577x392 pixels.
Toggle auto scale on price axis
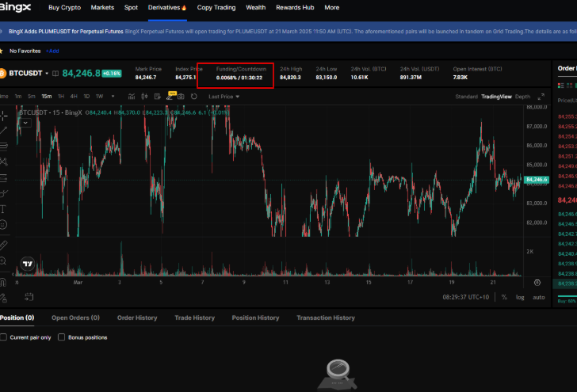539,297
